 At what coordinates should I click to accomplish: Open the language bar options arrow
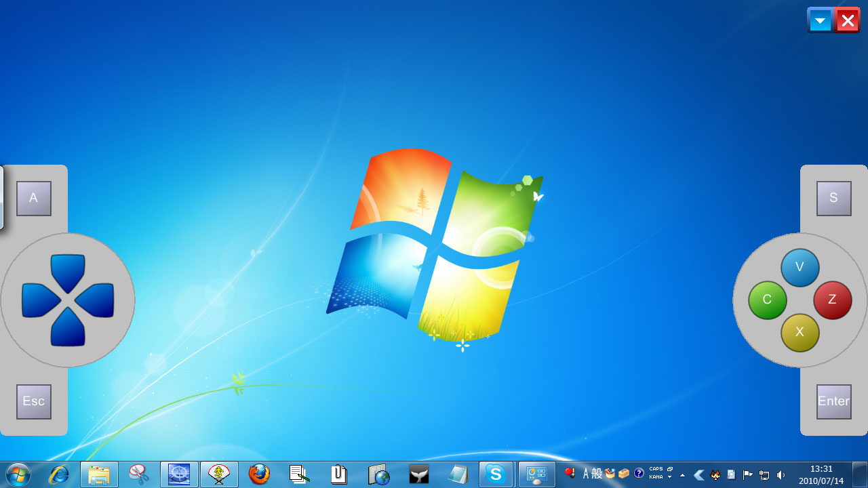pos(670,477)
